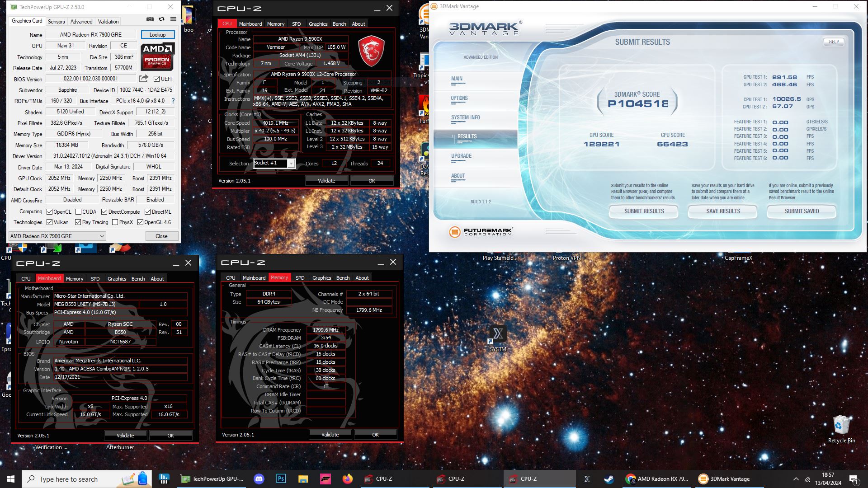Open the notification center icon

(x=854, y=479)
